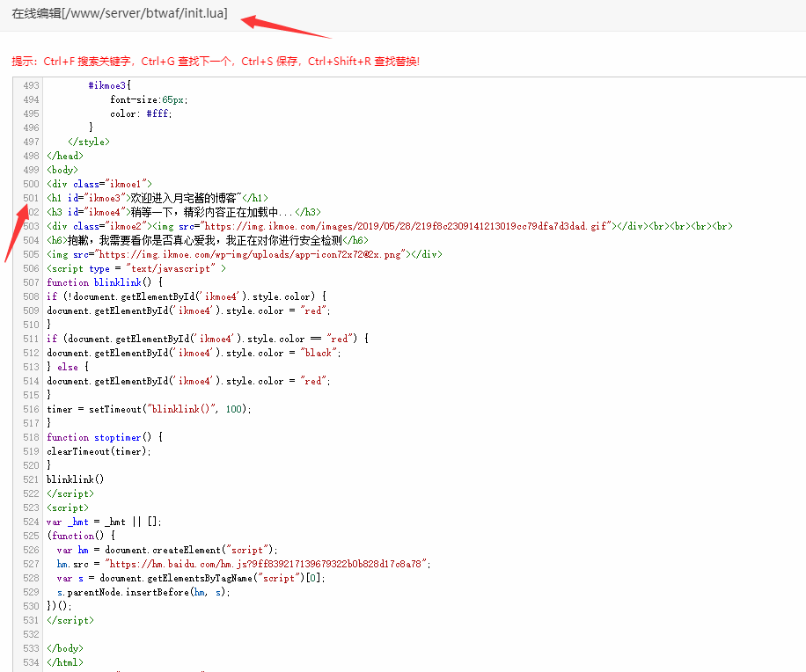Viewport: 806px width, 672px height.
Task: Click the img.ikmoe.com gif URL on line 503
Action: point(408,226)
